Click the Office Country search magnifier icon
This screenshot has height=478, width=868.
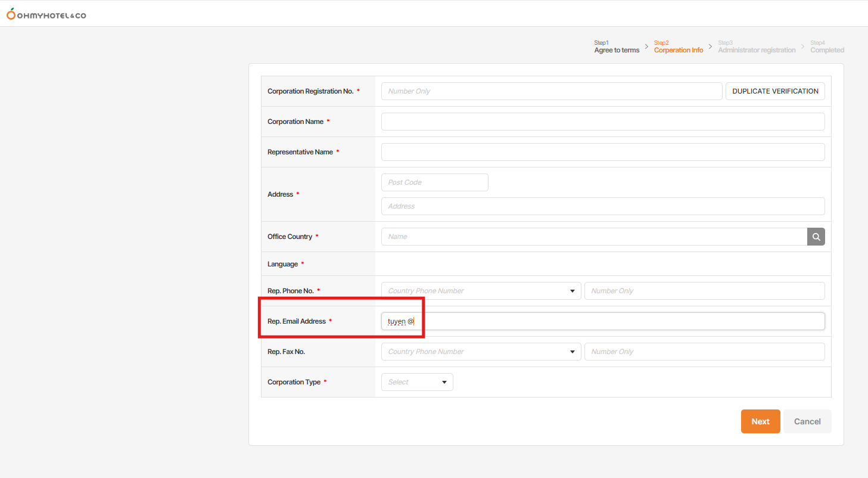point(816,237)
